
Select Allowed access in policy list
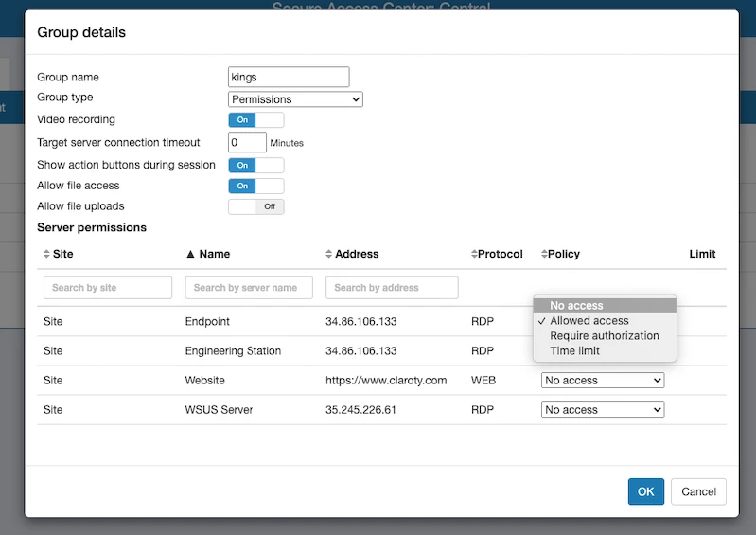pyautogui.click(x=589, y=321)
